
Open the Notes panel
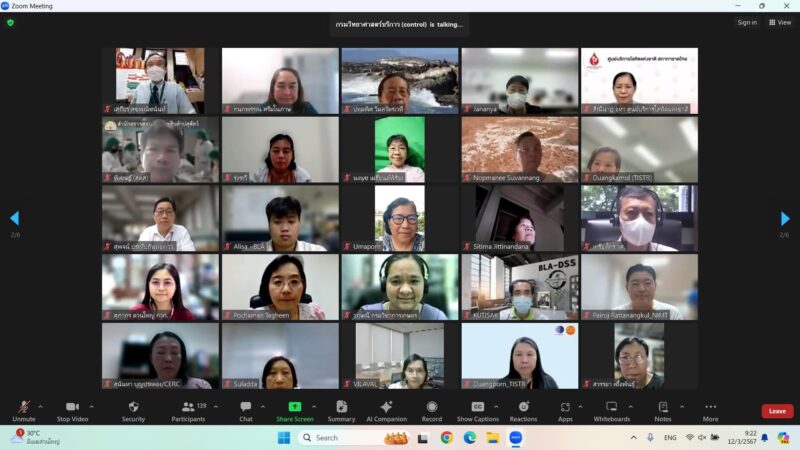tap(663, 411)
